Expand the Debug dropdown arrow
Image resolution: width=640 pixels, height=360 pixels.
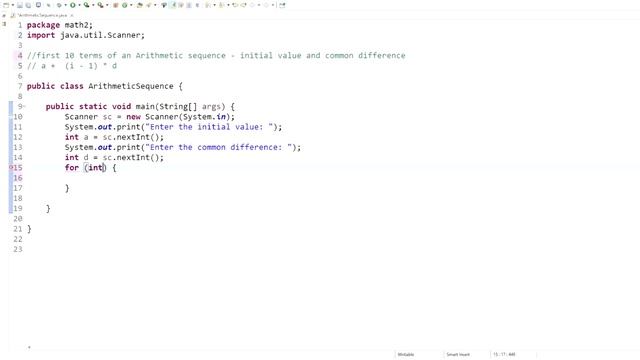[65, 5]
